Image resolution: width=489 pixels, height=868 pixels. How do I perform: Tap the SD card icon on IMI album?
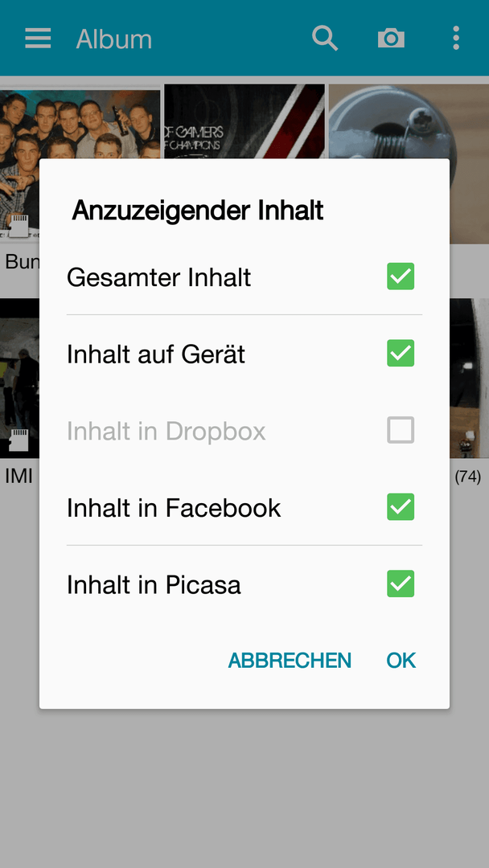pos(19,440)
